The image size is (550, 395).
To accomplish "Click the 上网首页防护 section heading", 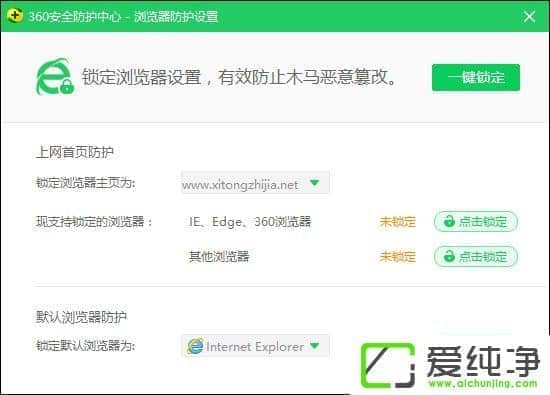I will point(75,152).
